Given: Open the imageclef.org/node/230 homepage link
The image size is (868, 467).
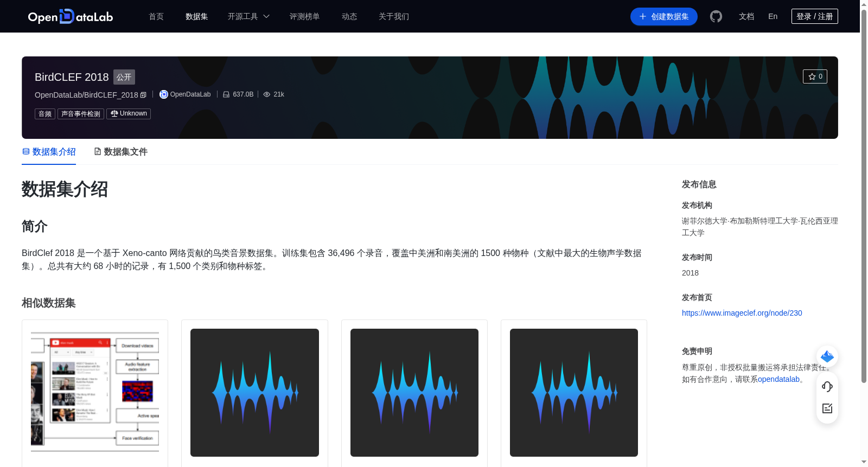Looking at the screenshot, I should (x=742, y=313).
